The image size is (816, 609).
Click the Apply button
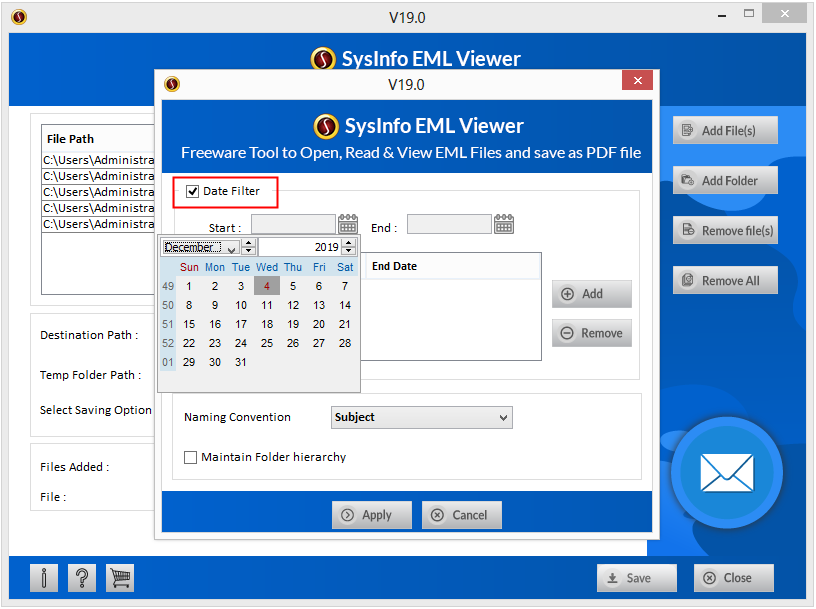pyautogui.click(x=372, y=515)
